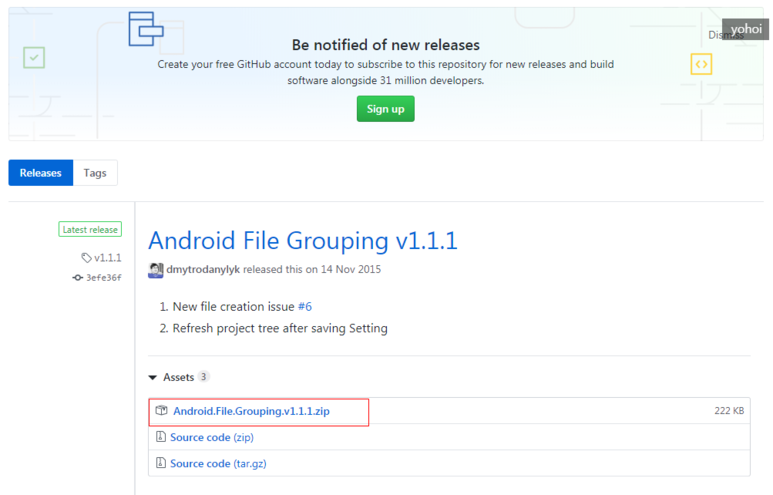773x495 pixels.
Task: Open the Android File Grouping v1.1.1 release title
Action: click(x=303, y=241)
